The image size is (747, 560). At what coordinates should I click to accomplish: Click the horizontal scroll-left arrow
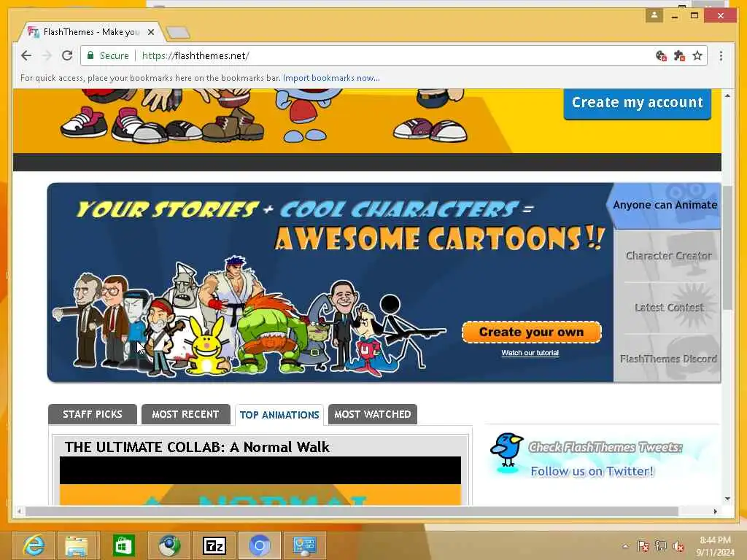pyautogui.click(x=19, y=511)
